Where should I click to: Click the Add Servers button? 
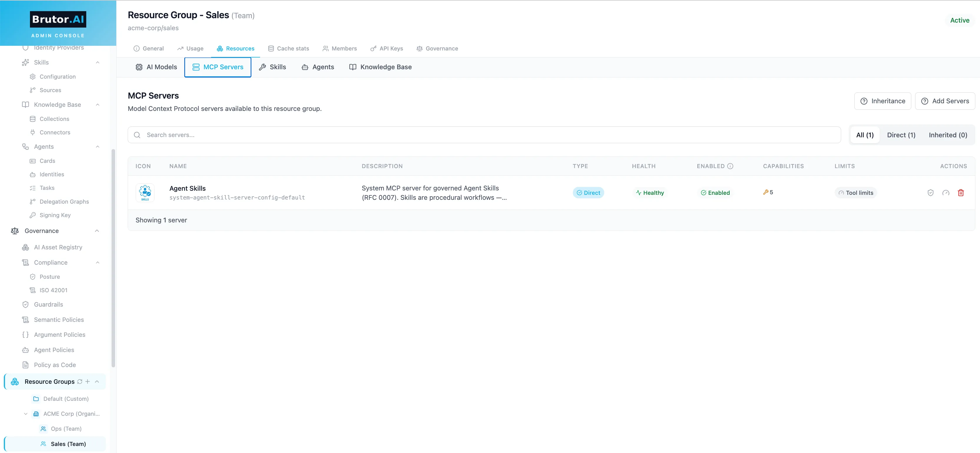coord(945,101)
